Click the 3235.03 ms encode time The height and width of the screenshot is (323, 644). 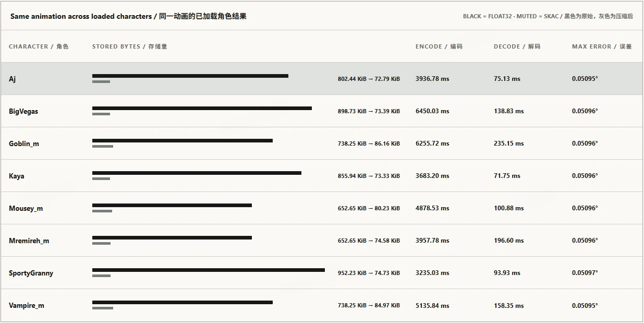(432, 273)
